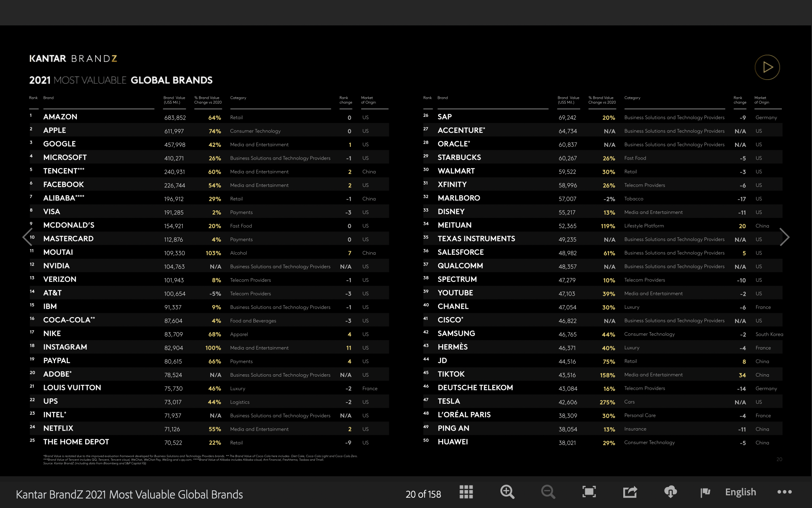Click the DEUTSCHE TELEKOM brand name
This screenshot has height=508, width=812.
[475, 387]
